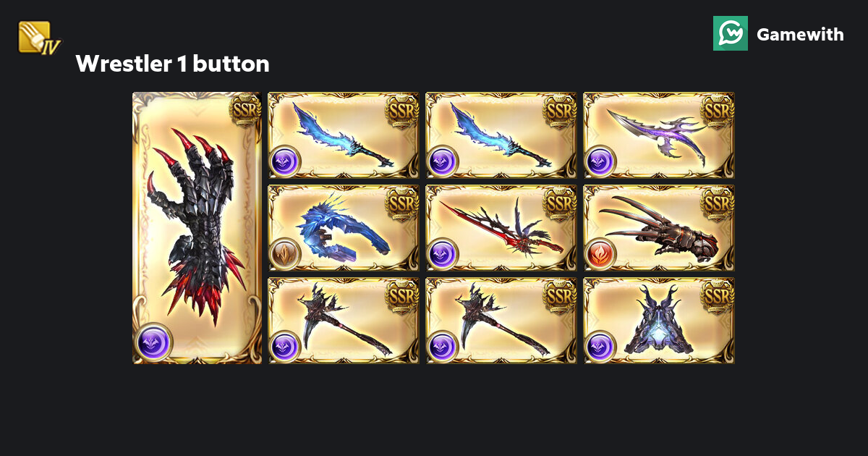Click the Wrestler 1 button heading
Image resolution: width=868 pixels, height=456 pixels.
coord(172,64)
